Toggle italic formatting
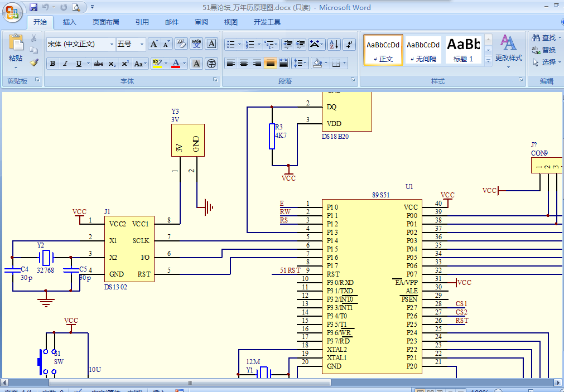Screen dimensions: 564x392 point(65,64)
